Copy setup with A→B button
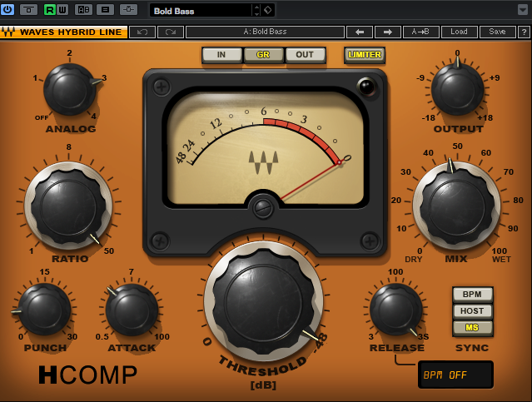Screen dimensions: 532x402 click(x=420, y=32)
